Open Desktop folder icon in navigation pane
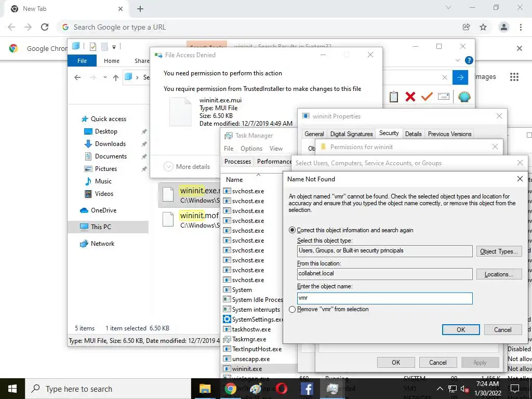 click(88, 131)
